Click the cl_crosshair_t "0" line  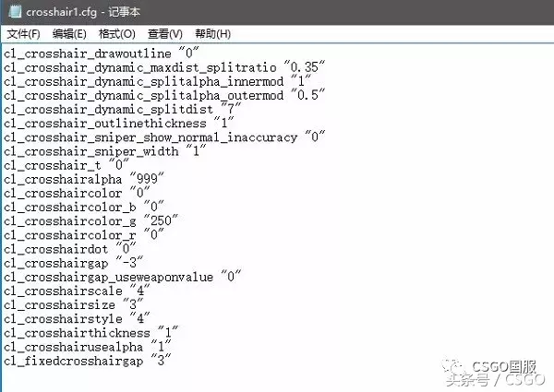point(66,165)
